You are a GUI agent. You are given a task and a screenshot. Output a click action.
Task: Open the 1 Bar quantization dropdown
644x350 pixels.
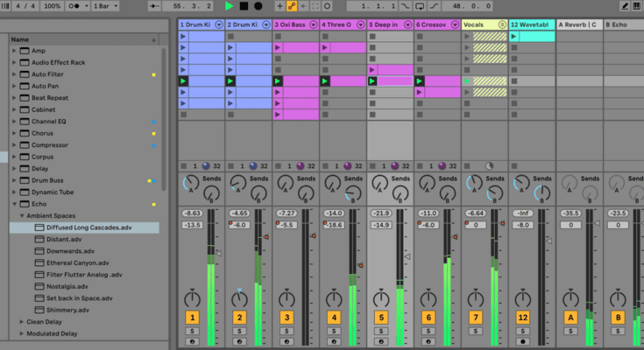(x=106, y=6)
